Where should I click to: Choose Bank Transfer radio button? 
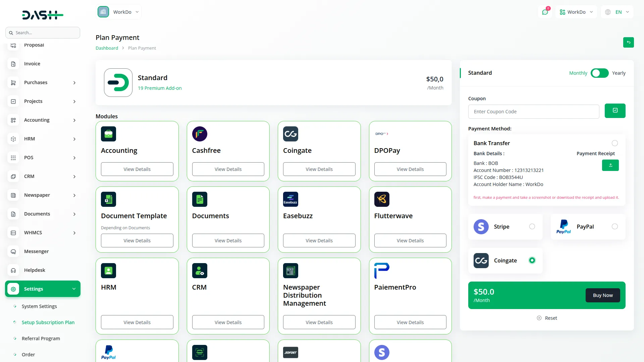614,143
